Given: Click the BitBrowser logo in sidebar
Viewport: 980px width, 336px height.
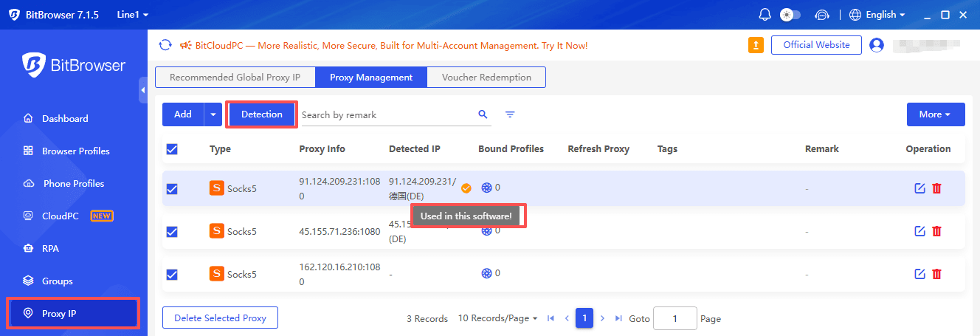Looking at the screenshot, I should tap(74, 64).
